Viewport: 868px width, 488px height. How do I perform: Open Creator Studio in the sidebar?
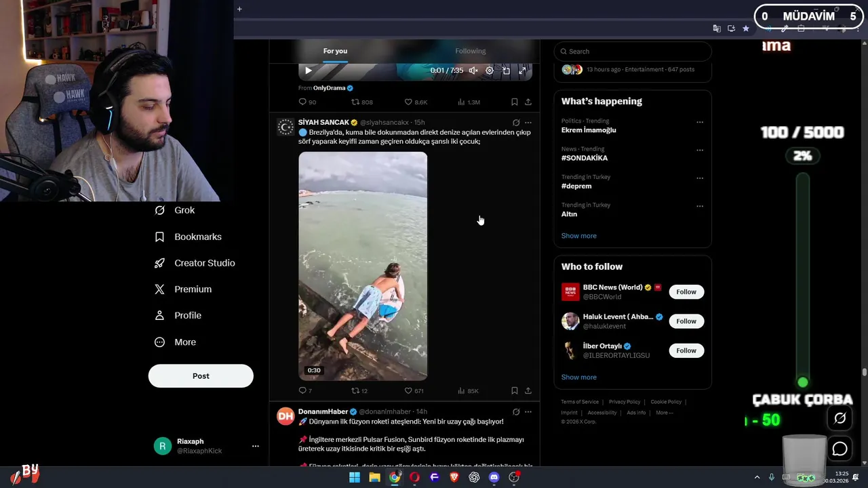195,263
